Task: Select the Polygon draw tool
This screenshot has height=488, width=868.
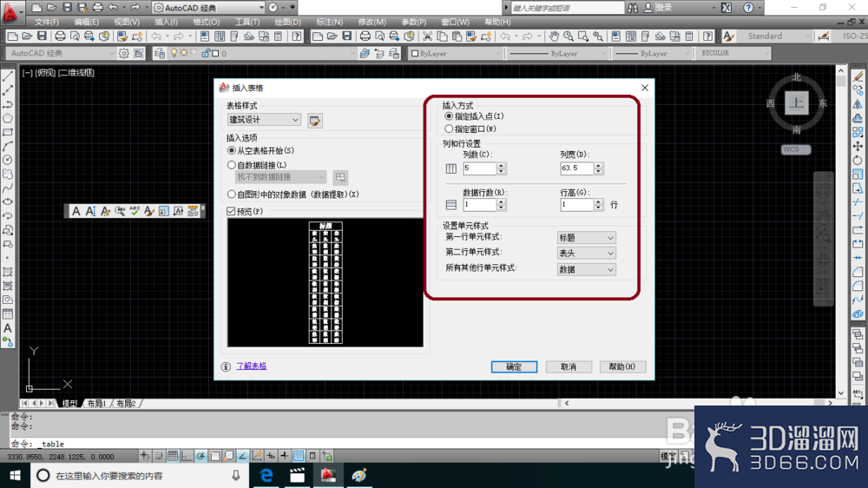Action: click(x=8, y=118)
